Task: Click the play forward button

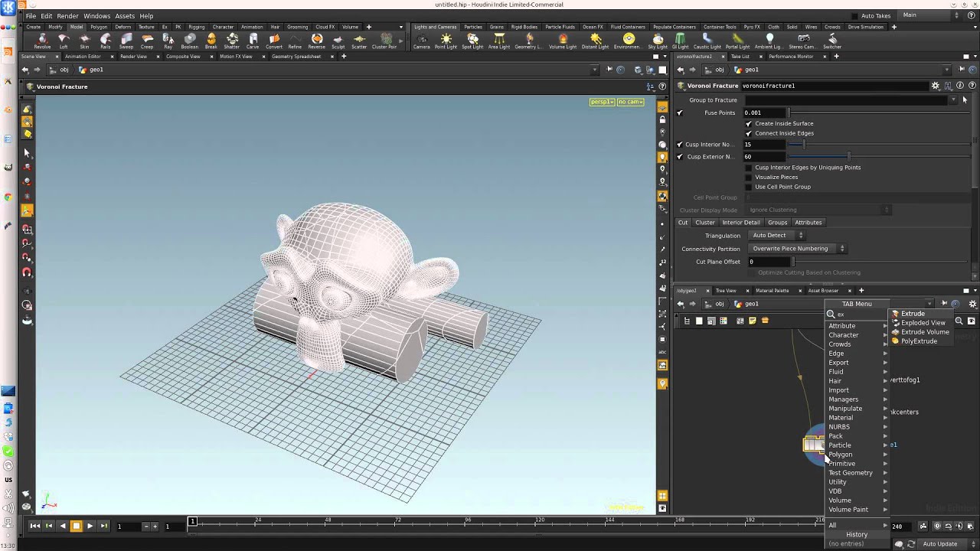Action: coord(90,526)
